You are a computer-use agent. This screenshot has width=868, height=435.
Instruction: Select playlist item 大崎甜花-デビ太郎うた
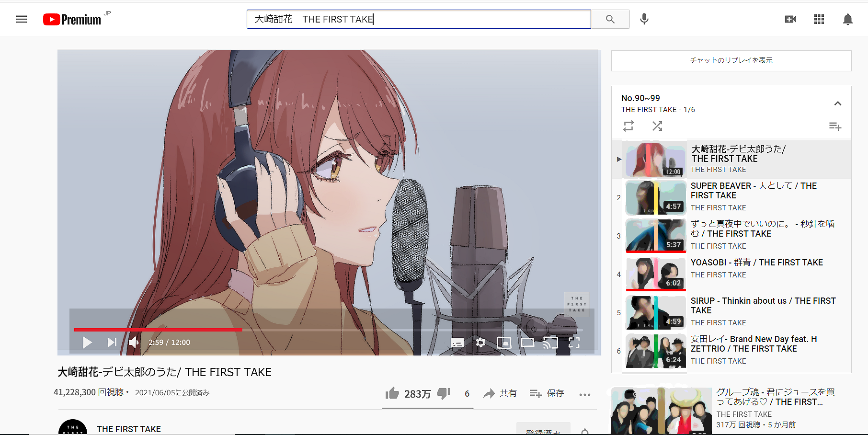click(x=731, y=159)
